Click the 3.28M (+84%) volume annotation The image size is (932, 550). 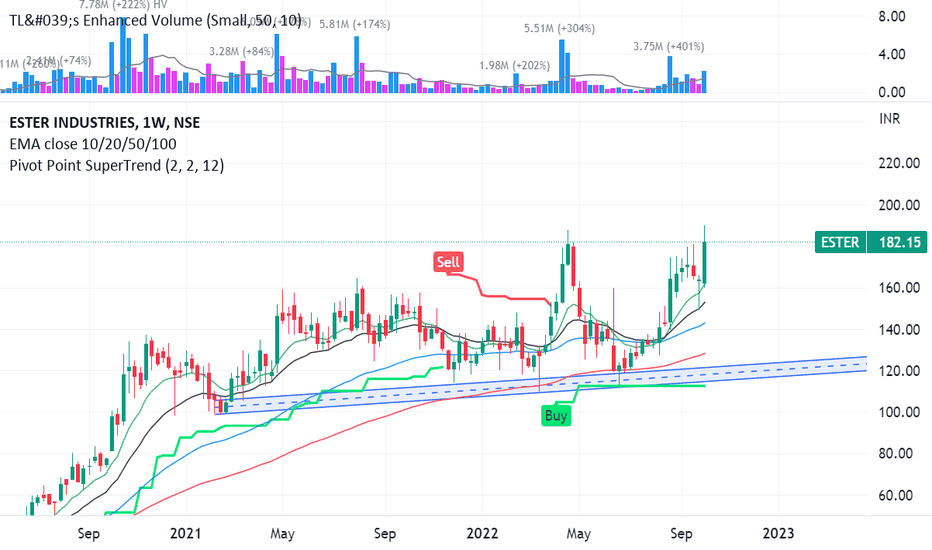(x=241, y=52)
